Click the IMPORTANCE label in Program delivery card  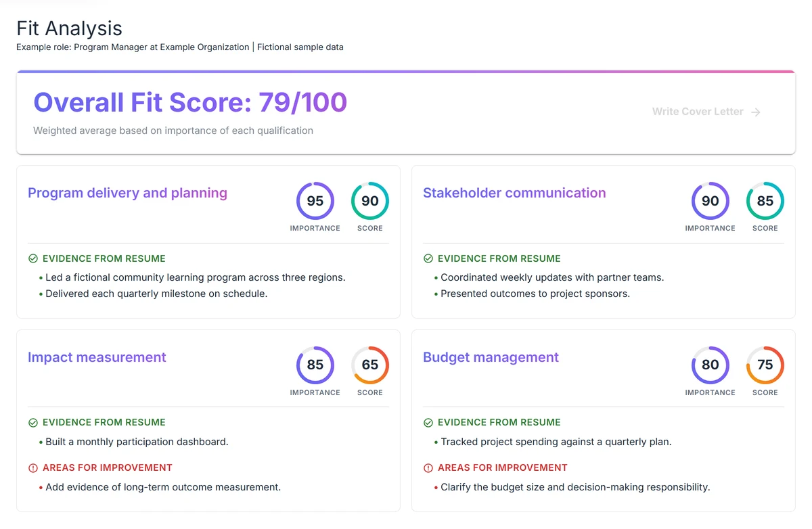tap(315, 229)
